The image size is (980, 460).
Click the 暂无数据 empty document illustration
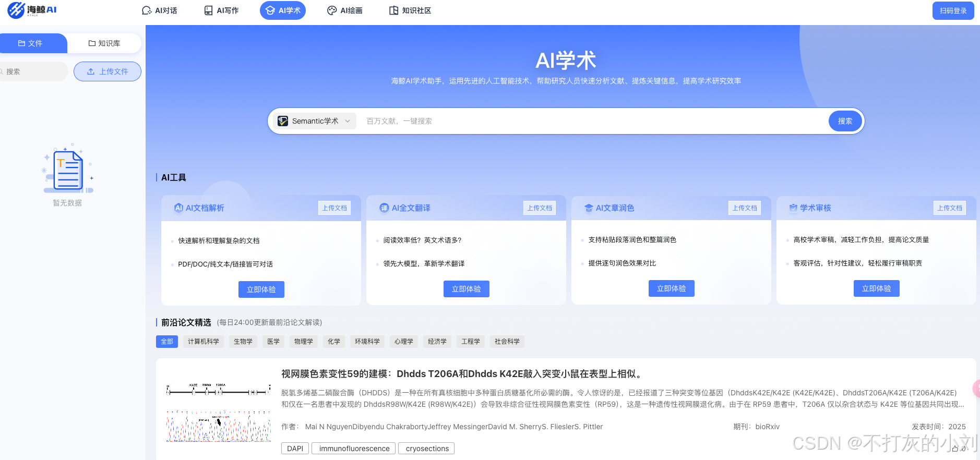(68, 168)
